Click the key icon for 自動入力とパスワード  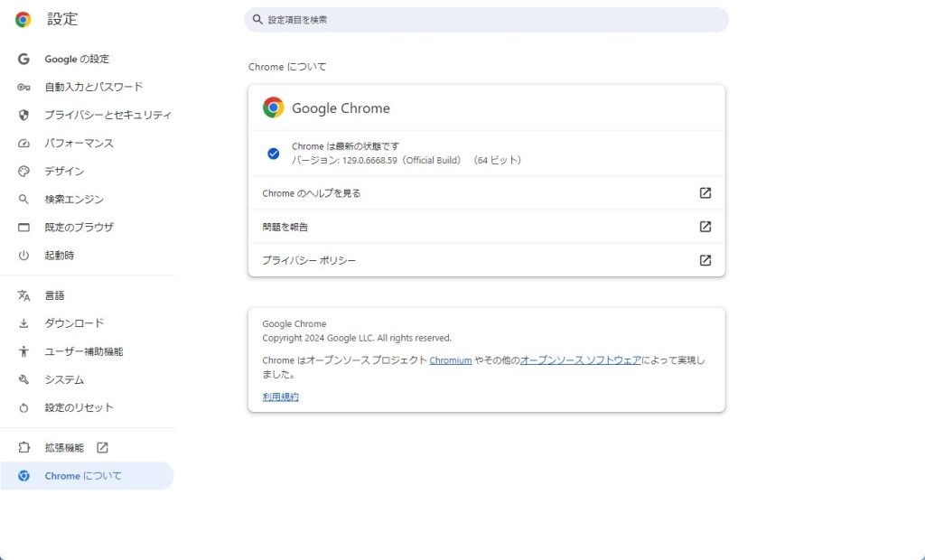(x=24, y=87)
